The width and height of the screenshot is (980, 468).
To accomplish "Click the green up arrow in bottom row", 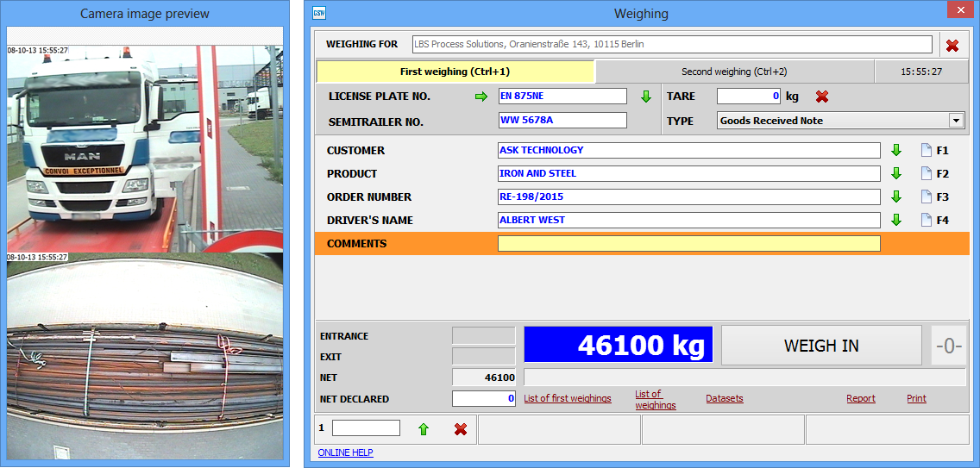I will click(424, 429).
